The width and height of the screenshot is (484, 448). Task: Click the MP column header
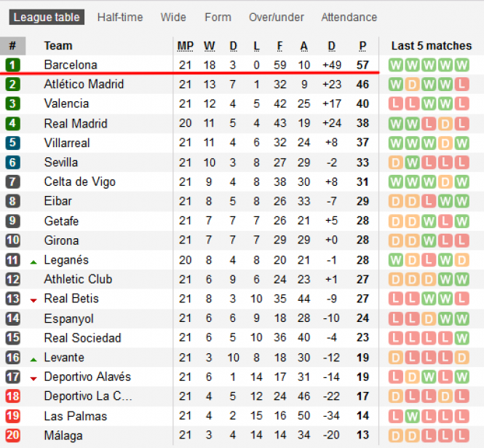[185, 46]
